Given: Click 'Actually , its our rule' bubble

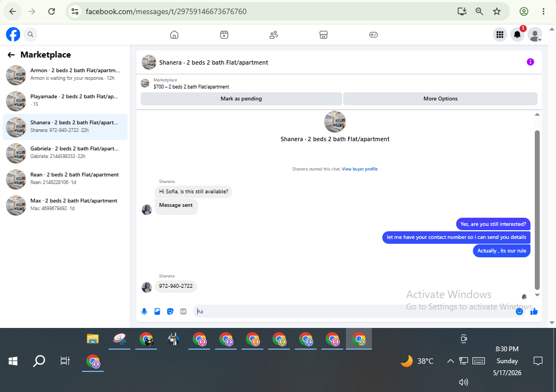Looking at the screenshot, I should pos(502,251).
